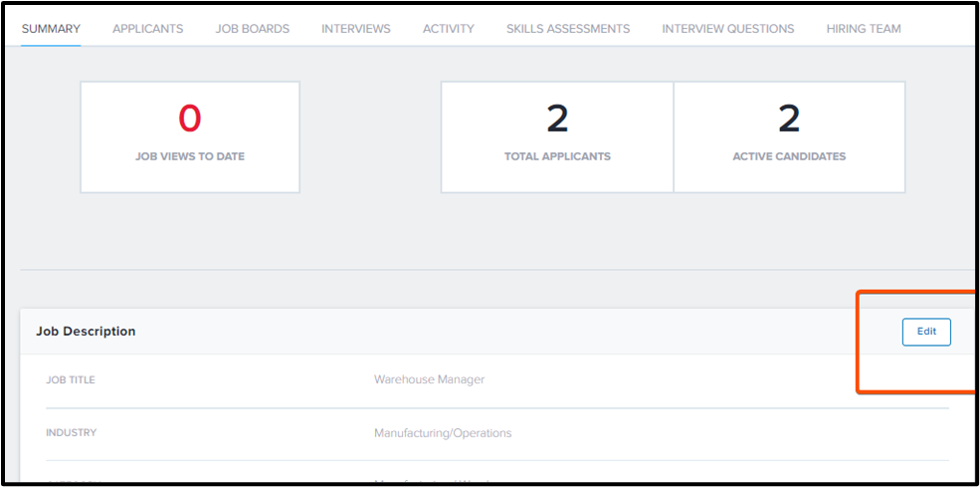Switch to the Interview Questions tab
980x487 pixels.
(727, 29)
